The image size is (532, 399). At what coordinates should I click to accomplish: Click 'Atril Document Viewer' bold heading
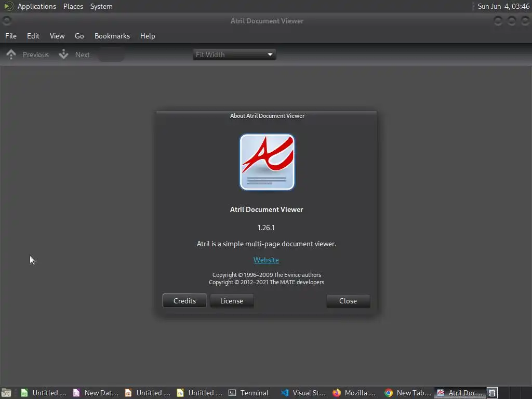point(267,209)
